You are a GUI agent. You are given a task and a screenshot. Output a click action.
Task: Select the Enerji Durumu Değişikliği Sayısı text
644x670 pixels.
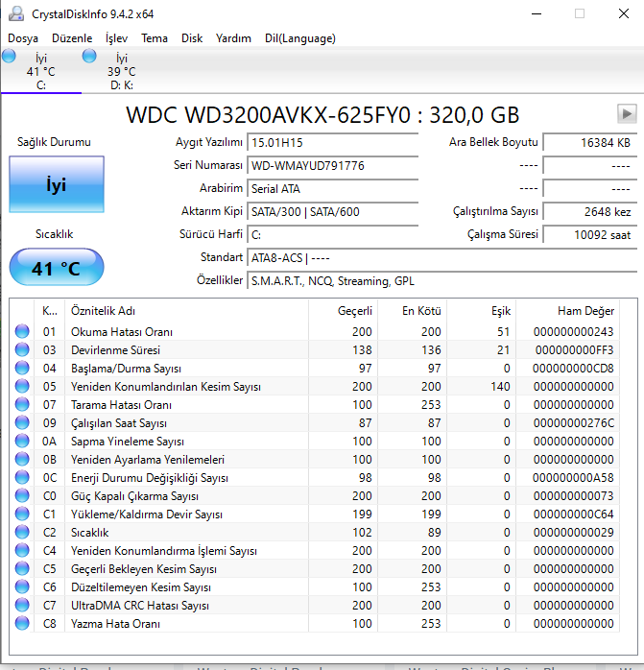(x=150, y=478)
